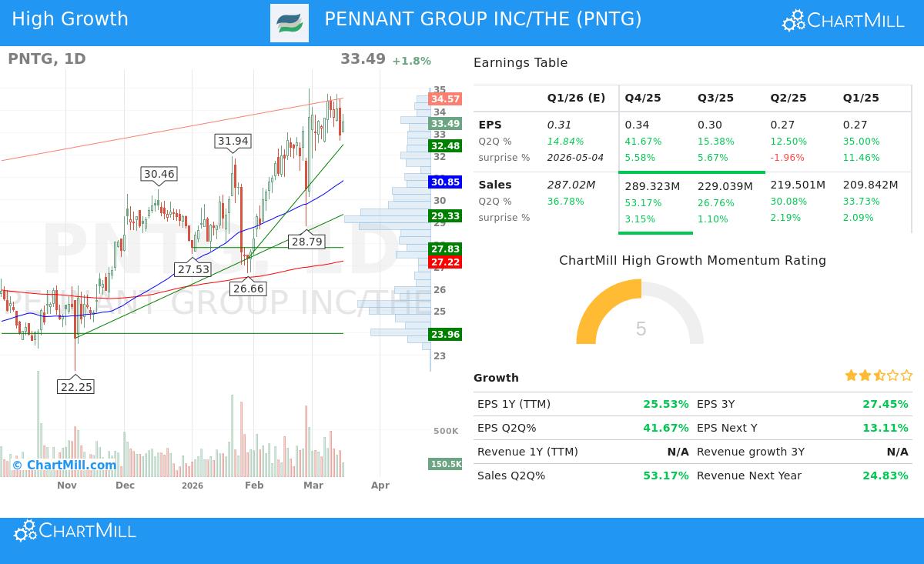This screenshot has height=564, width=924.
Task: Select the High Growth header label
Action: tap(70, 18)
